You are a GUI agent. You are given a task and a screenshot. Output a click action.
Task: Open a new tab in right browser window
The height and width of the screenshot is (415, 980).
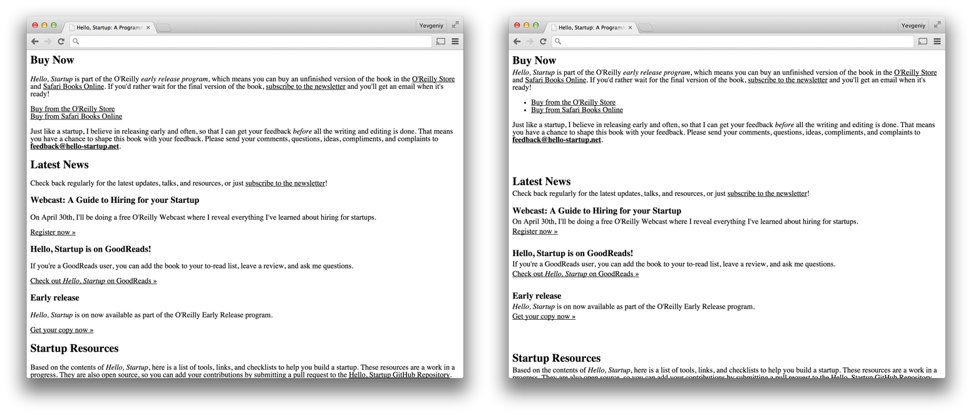(646, 28)
